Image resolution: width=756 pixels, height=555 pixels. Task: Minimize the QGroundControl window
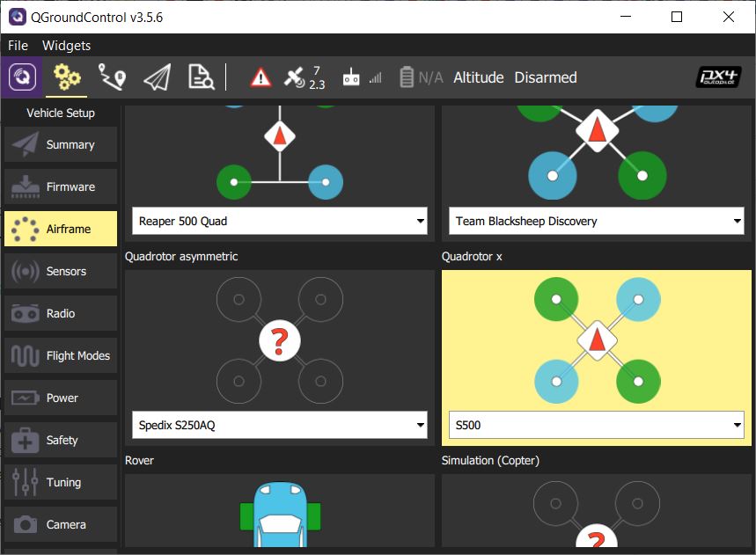click(x=626, y=17)
